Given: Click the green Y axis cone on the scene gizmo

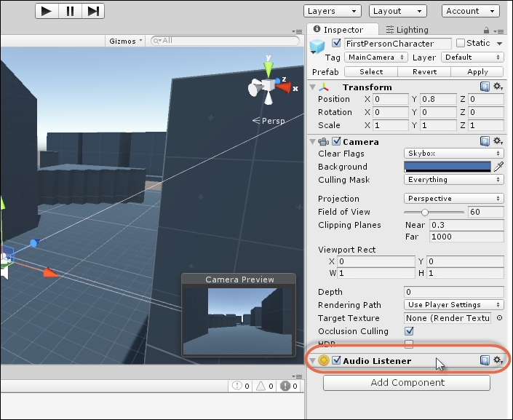Looking at the screenshot, I should tap(269, 68).
